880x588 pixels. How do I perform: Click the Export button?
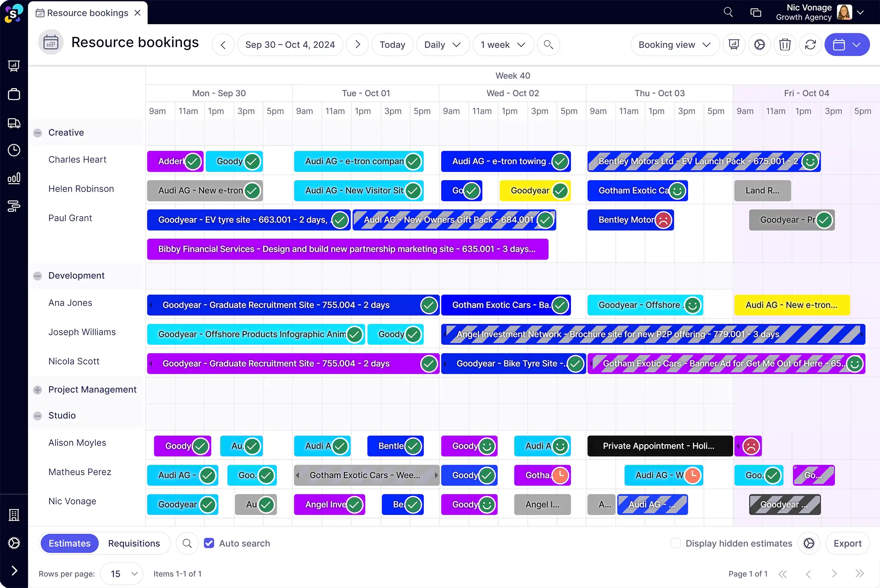click(x=847, y=543)
